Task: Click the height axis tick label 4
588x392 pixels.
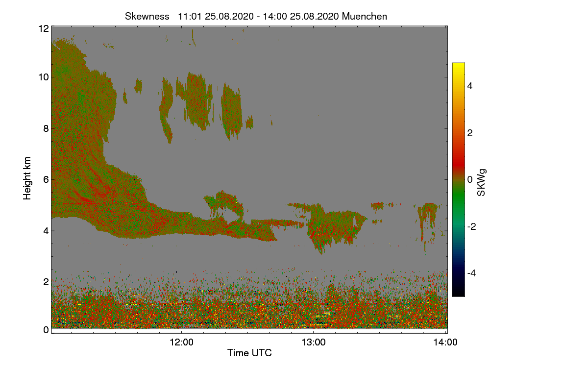Action: (x=46, y=230)
